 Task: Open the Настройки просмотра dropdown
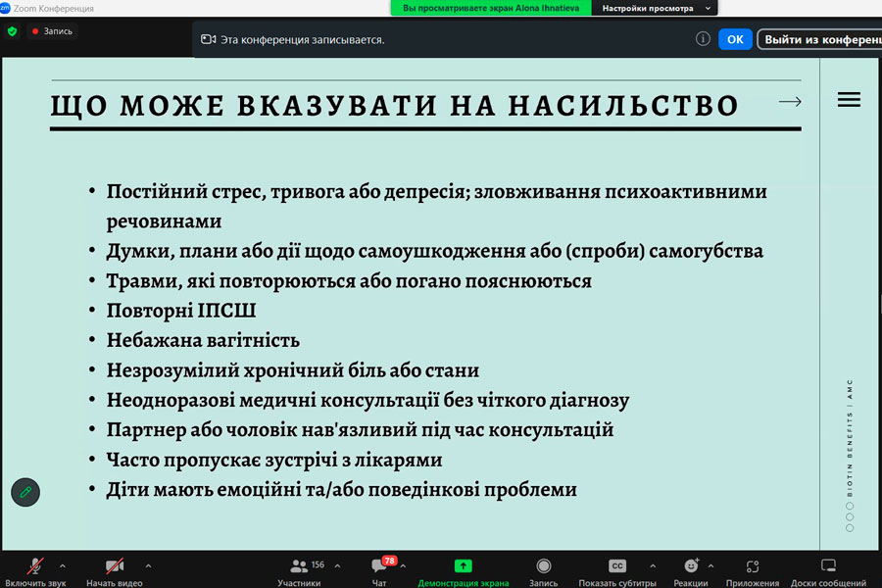[x=656, y=8]
